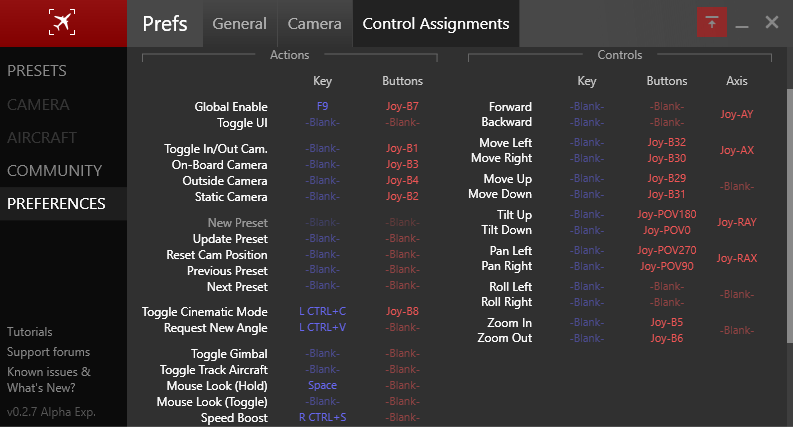The image size is (793, 427).
Task: Go to COMMUNITY in the sidebar
Action: 55,170
